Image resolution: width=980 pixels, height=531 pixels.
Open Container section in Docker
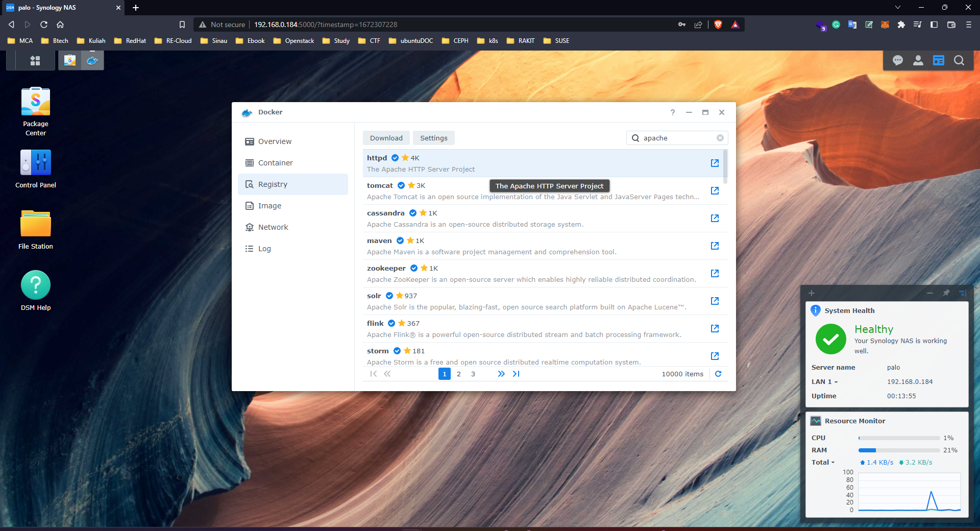click(x=293, y=163)
